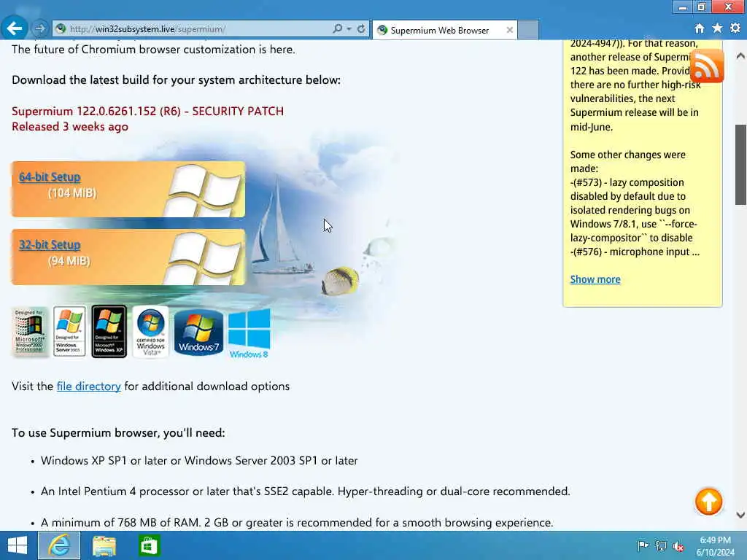The image size is (747, 560).
Task: Click the orange scroll-to-top arrow button
Action: pos(708,502)
